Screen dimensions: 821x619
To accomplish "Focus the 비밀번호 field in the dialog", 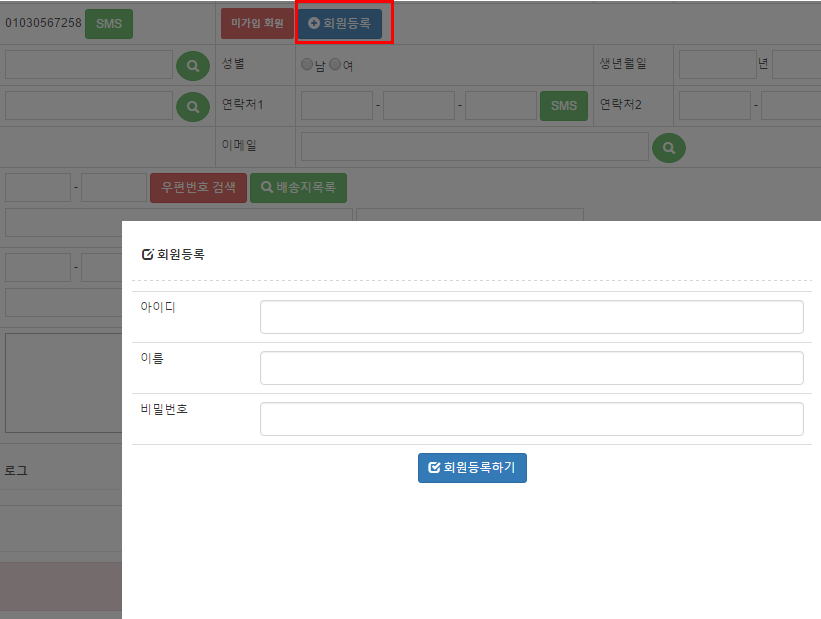I will coord(531,419).
